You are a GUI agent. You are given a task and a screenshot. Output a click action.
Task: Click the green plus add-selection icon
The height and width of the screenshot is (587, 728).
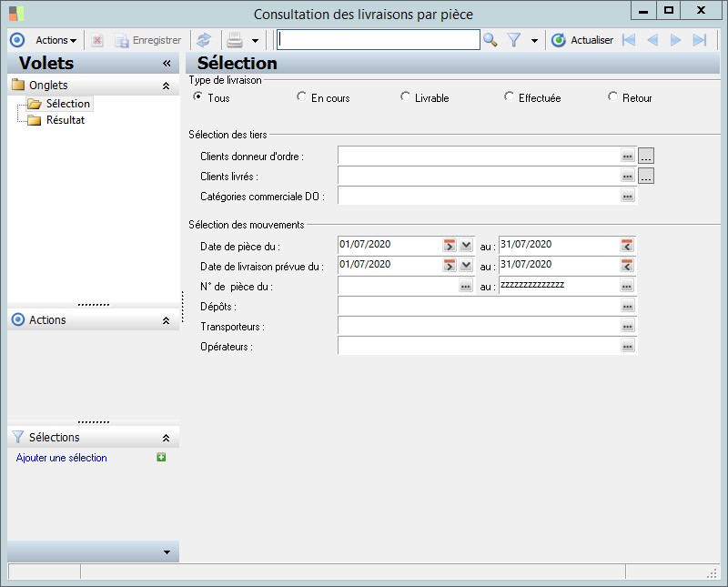click(161, 458)
